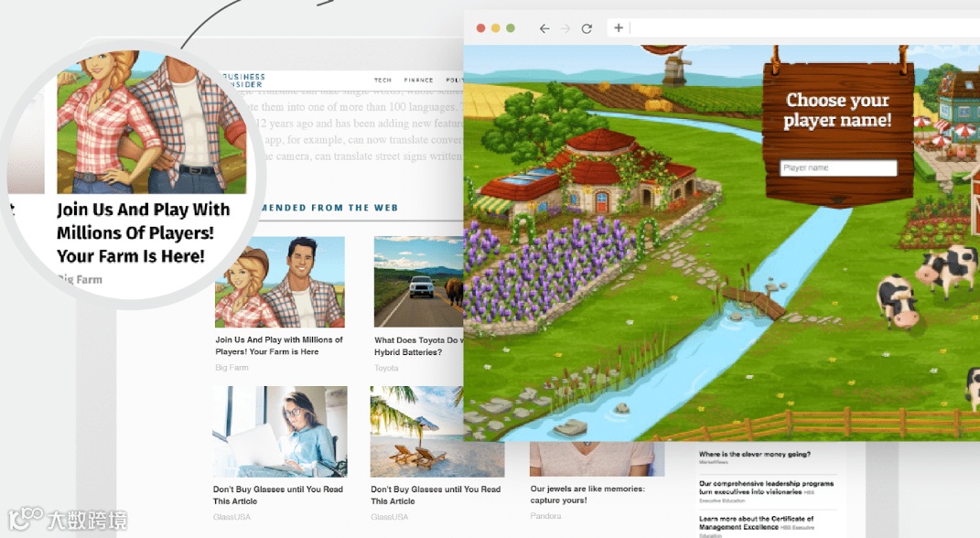This screenshot has width=980, height=538.
Task: Open the Finance menu on Business Insider
Action: [419, 80]
